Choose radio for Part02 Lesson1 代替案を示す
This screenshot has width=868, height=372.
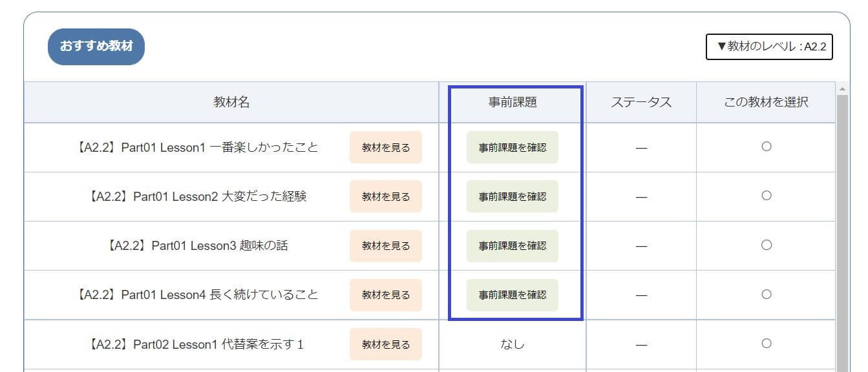click(x=766, y=343)
